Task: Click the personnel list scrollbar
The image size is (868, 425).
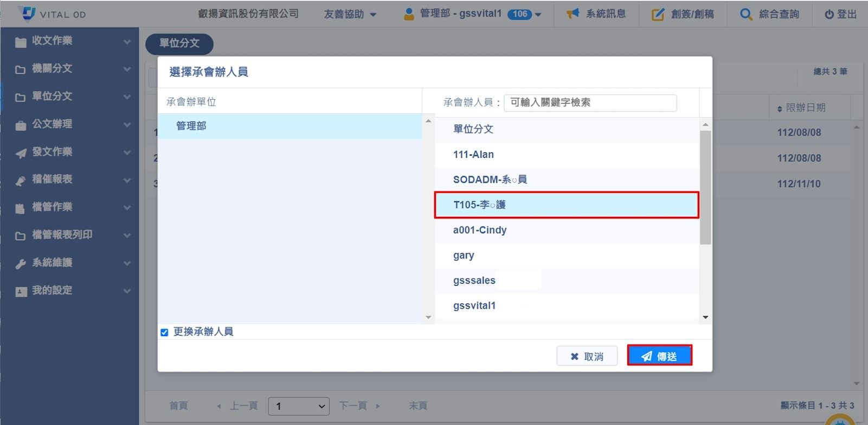Action: 705,188
